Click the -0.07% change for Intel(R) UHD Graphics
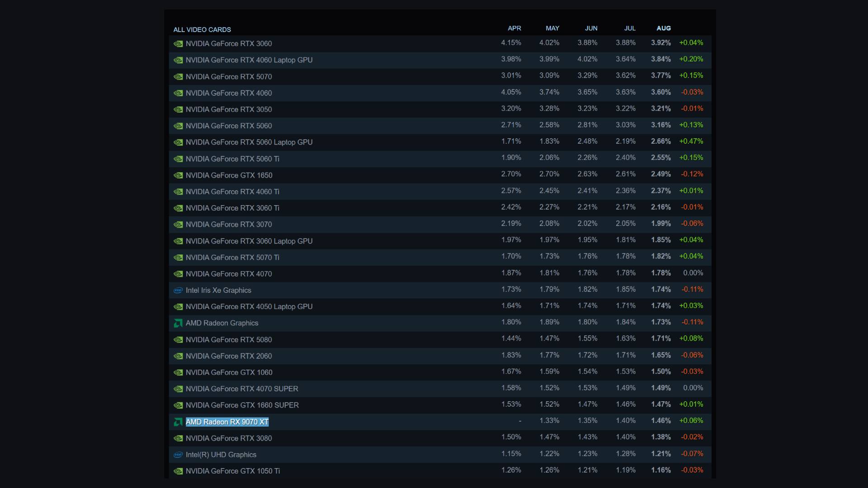The height and width of the screenshot is (488, 868). pos(692,454)
